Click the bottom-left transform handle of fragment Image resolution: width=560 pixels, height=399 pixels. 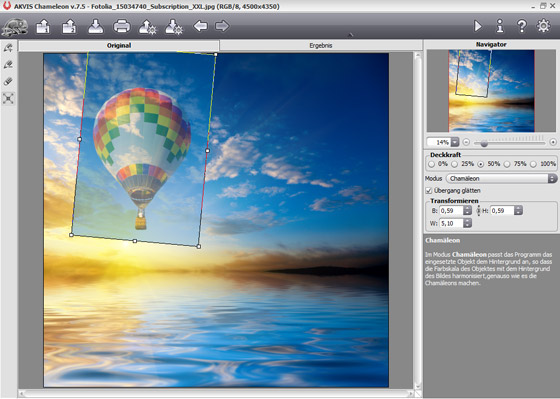[x=71, y=235]
